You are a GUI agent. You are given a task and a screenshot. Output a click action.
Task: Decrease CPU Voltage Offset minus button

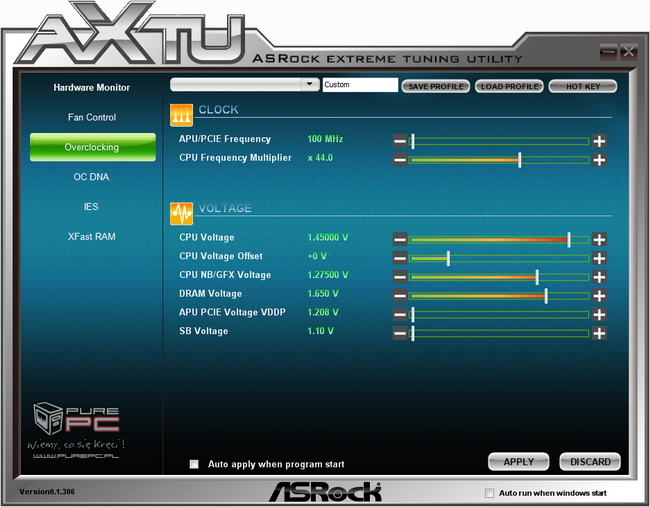point(400,258)
